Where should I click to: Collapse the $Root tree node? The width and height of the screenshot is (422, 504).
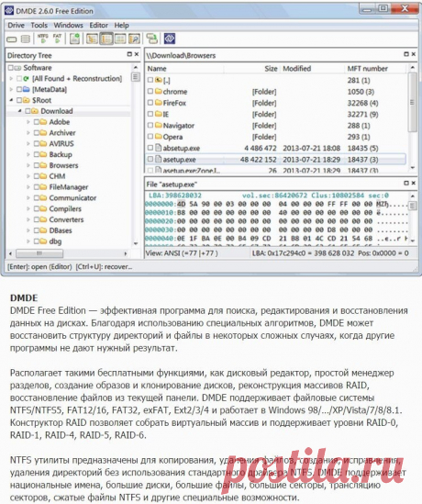coord(11,100)
